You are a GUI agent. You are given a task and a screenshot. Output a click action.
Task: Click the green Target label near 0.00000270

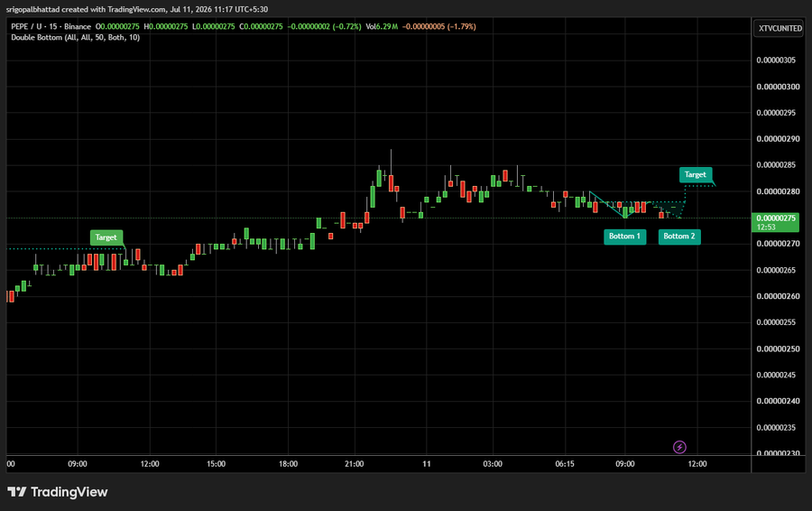[x=106, y=237]
